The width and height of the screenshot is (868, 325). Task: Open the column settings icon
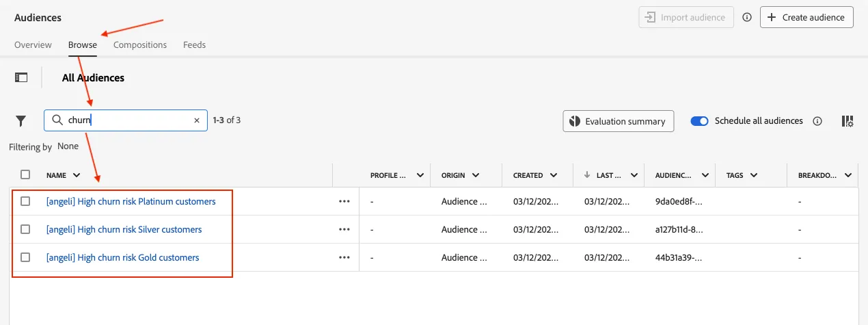[x=847, y=121]
